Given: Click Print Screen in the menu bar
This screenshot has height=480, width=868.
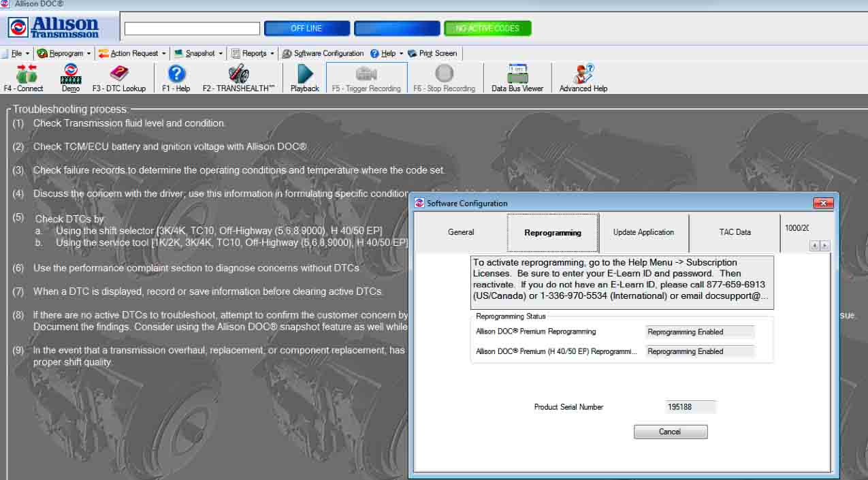Looking at the screenshot, I should [x=433, y=53].
